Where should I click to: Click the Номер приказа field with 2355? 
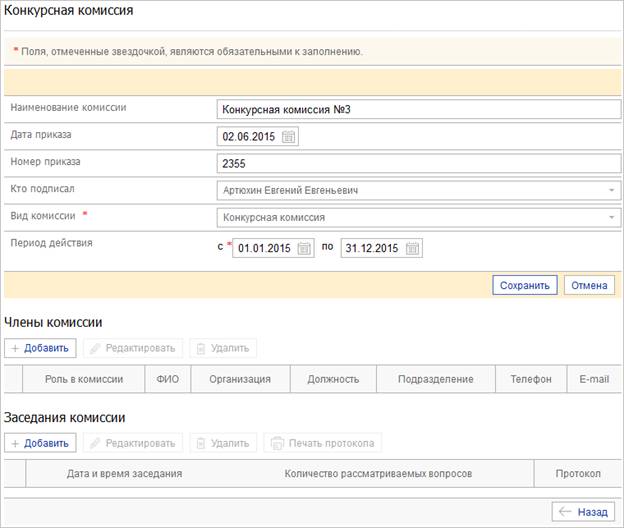[x=419, y=163]
